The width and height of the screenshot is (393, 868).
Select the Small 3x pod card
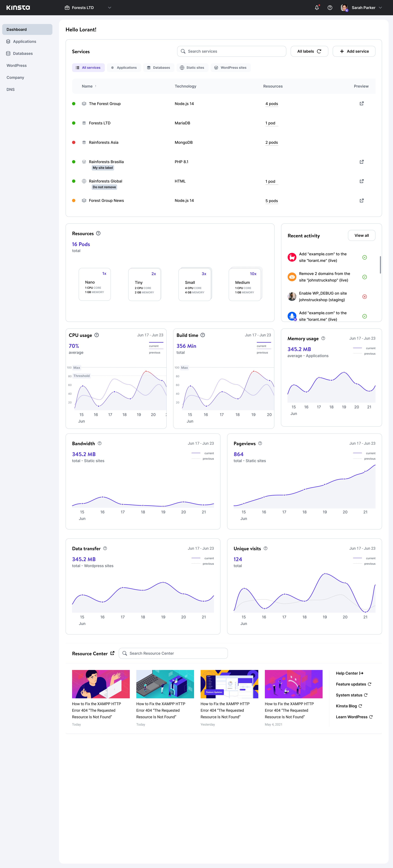[195, 284]
